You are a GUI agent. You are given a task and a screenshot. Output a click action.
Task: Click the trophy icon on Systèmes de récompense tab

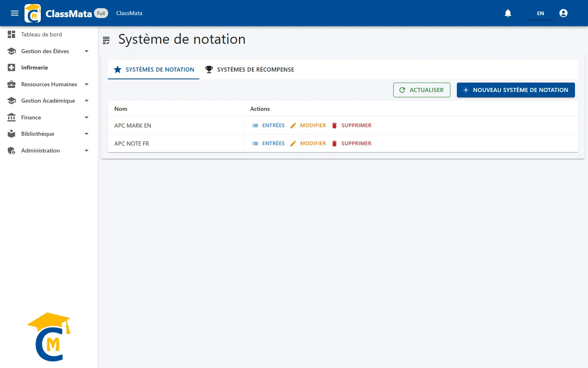point(209,70)
